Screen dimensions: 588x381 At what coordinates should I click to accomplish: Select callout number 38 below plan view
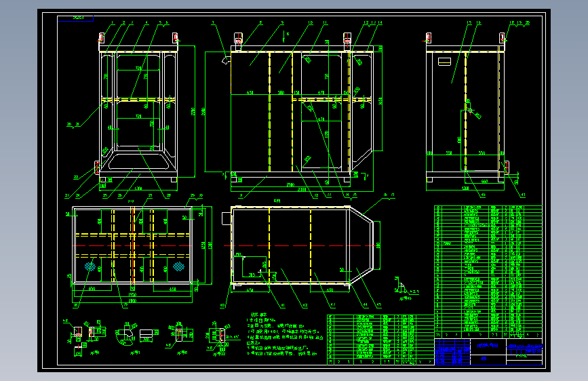[x=76, y=306]
